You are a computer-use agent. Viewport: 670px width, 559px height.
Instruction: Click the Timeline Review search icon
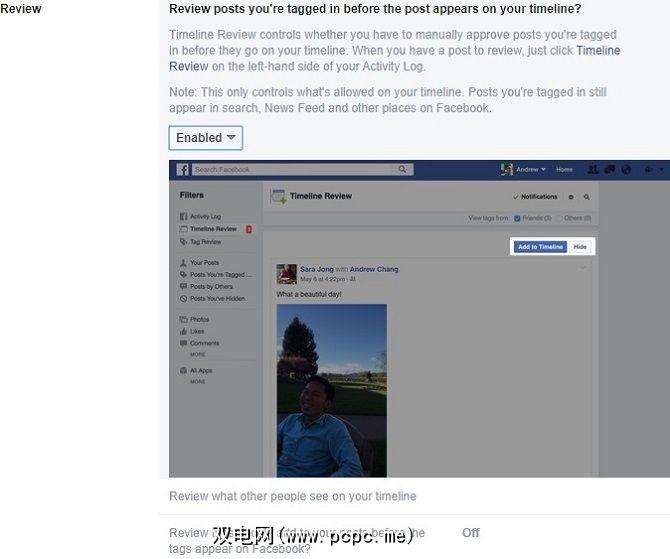[587, 197]
